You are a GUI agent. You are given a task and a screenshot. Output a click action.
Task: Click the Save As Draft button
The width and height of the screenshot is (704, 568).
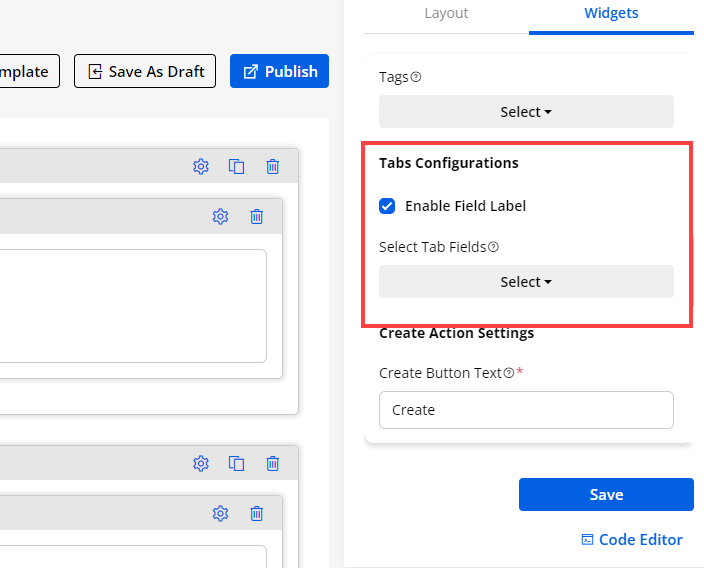[x=145, y=71]
